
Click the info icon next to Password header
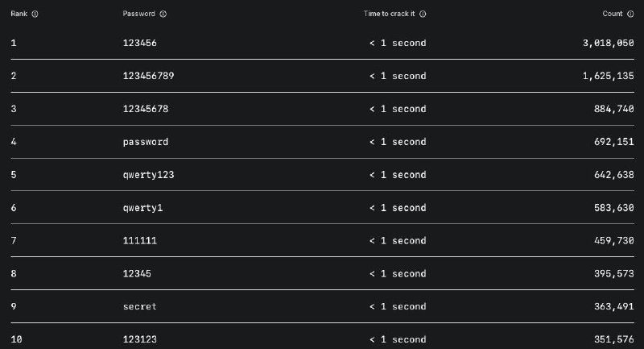pos(163,14)
